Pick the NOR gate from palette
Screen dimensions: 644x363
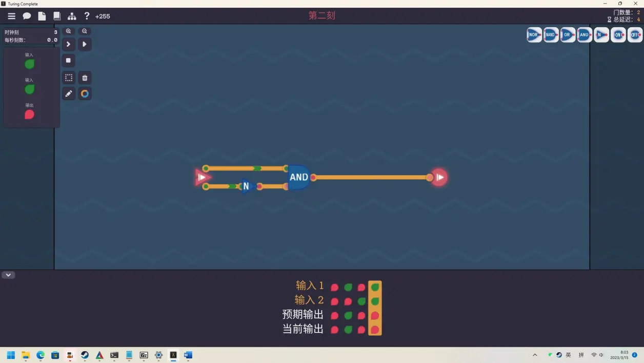pyautogui.click(x=534, y=35)
